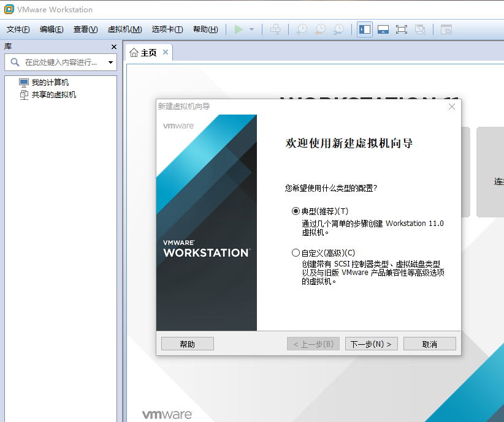Open the 文件(F) menu
504x422 pixels.
(x=18, y=29)
